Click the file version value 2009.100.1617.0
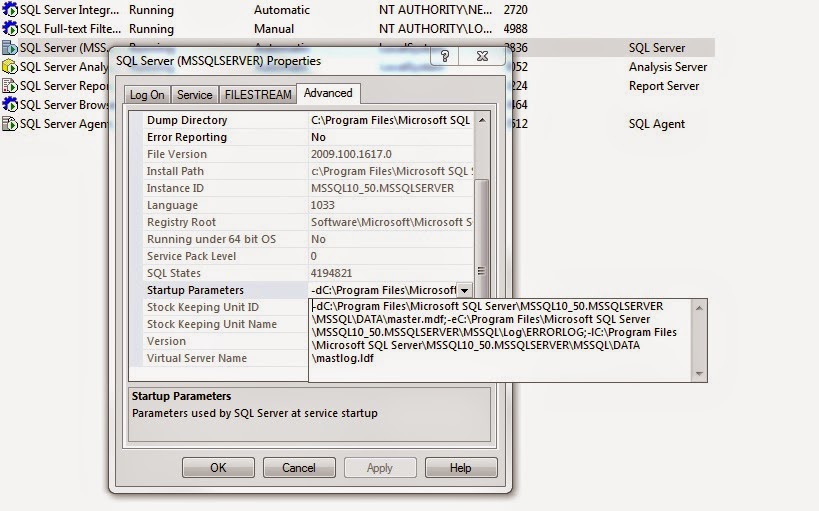 (x=351, y=154)
